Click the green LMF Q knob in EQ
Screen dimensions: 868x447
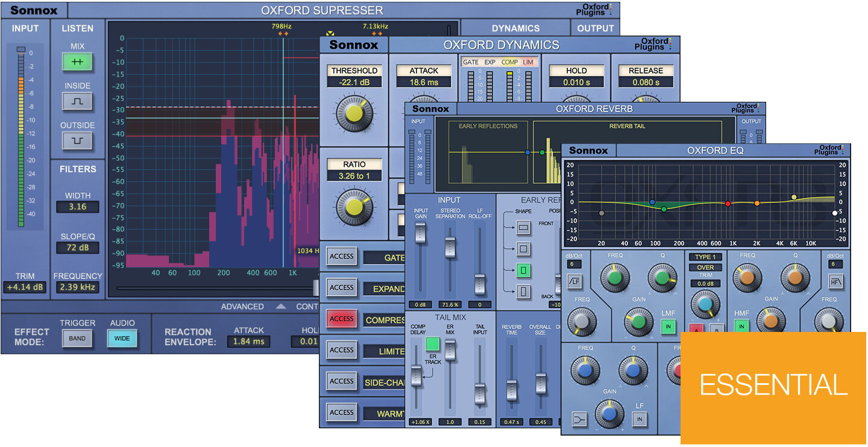point(662,277)
